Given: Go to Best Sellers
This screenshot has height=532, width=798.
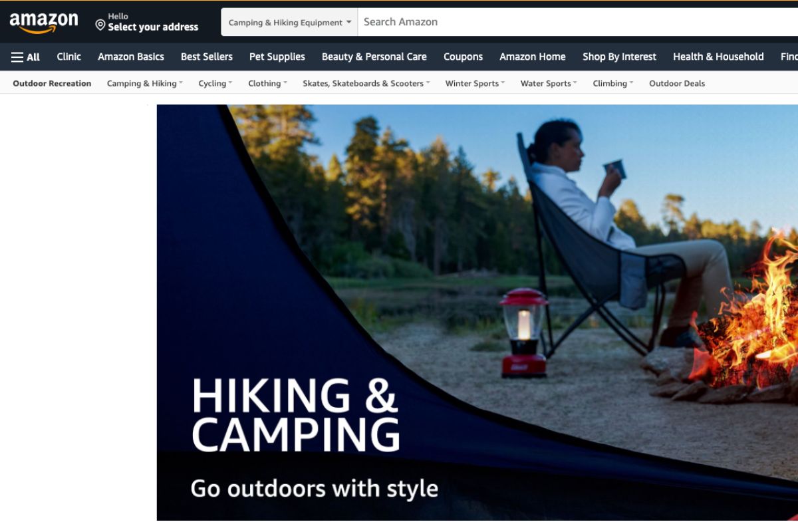Looking at the screenshot, I should [207, 57].
